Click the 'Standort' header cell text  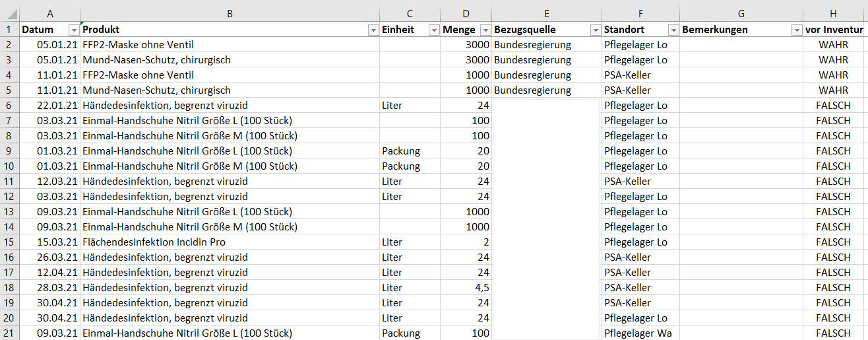(624, 30)
